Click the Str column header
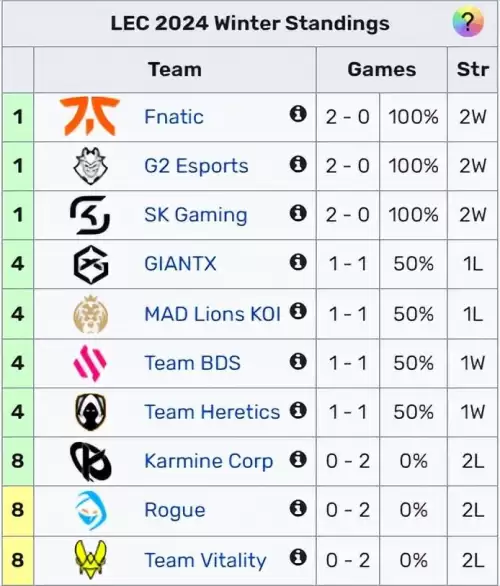Screen dimensions: 500x586 472,70
